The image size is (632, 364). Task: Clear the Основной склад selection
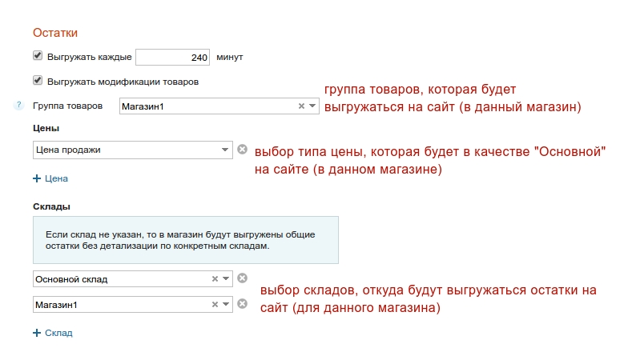click(x=215, y=278)
